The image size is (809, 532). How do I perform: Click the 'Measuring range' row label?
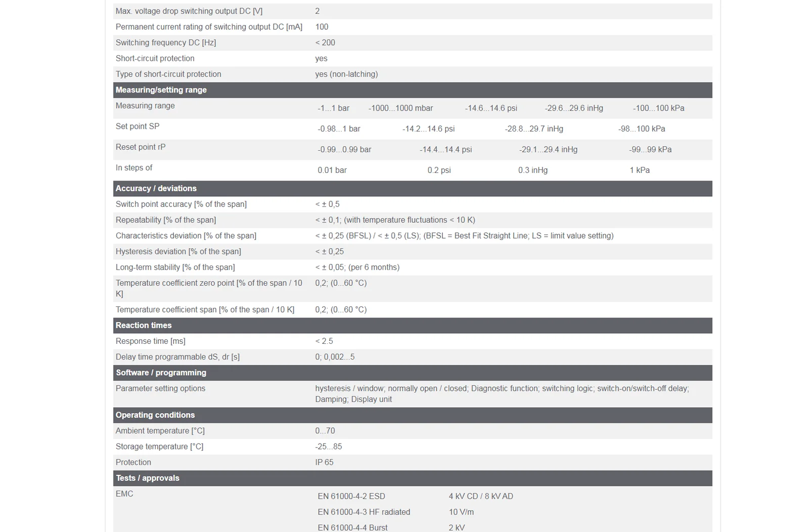point(145,106)
